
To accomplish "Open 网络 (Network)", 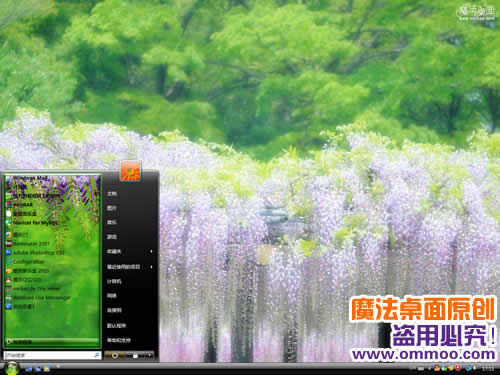I will 112,296.
